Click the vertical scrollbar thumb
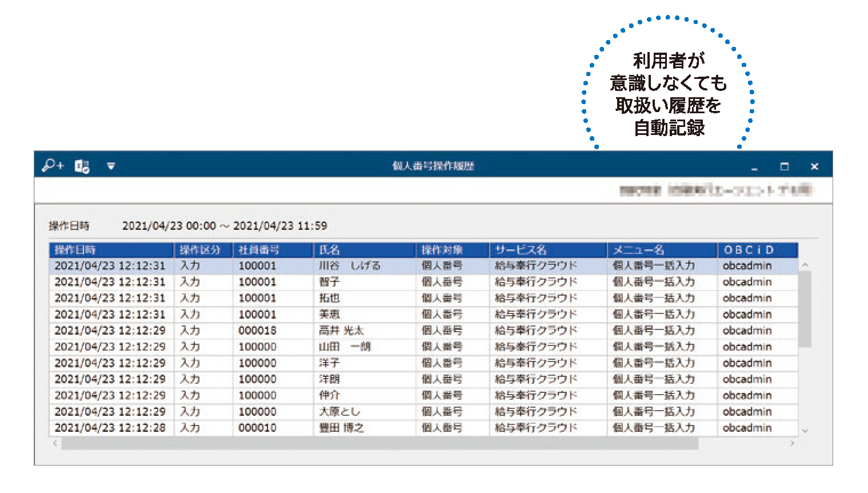 pyautogui.click(x=805, y=309)
